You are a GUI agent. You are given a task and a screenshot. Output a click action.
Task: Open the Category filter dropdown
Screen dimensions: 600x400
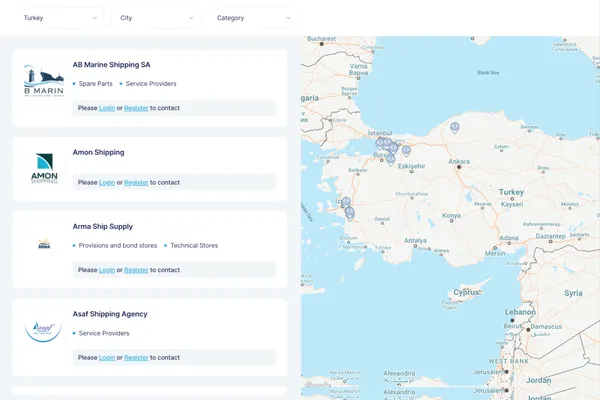coord(254,18)
